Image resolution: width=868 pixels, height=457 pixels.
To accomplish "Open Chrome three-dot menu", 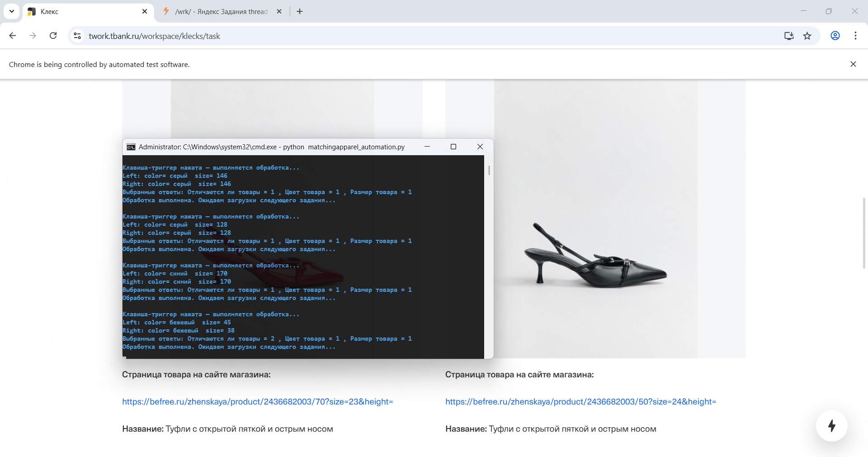I will 855,36.
